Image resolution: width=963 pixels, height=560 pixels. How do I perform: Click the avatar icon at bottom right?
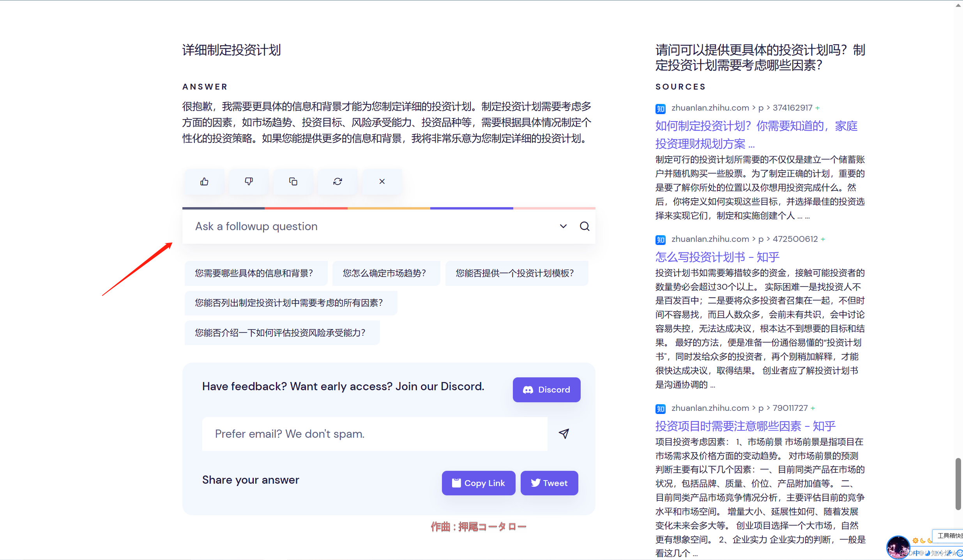tap(898, 547)
